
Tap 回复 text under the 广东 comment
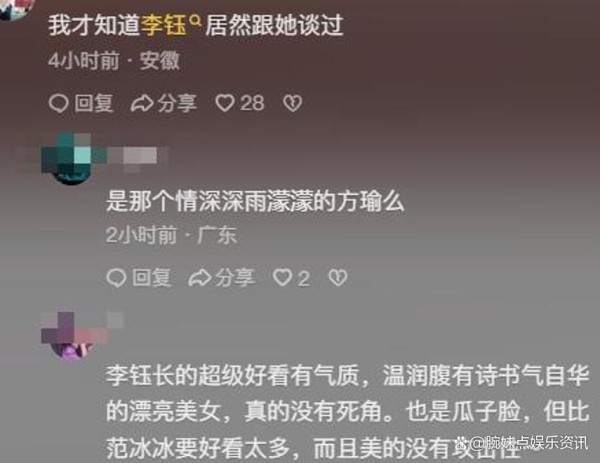click(152, 277)
